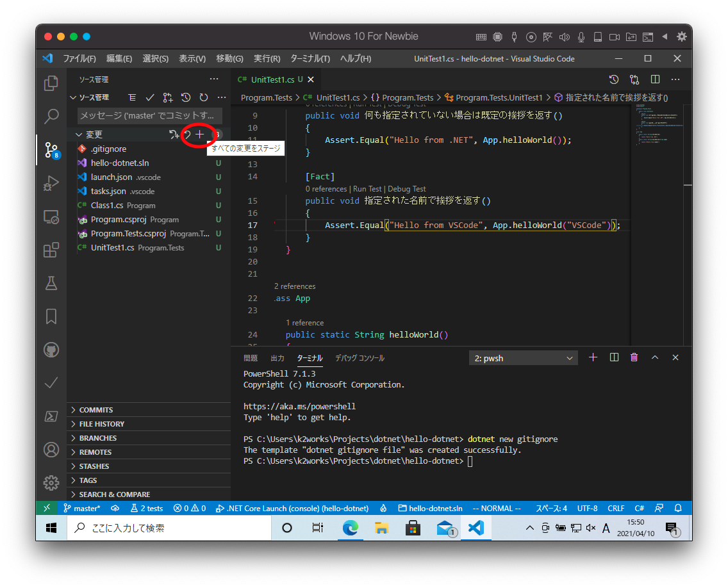Viewport: 728px width, 588px height.
Task: Collapse the 変更 changes group
Action: 79,135
